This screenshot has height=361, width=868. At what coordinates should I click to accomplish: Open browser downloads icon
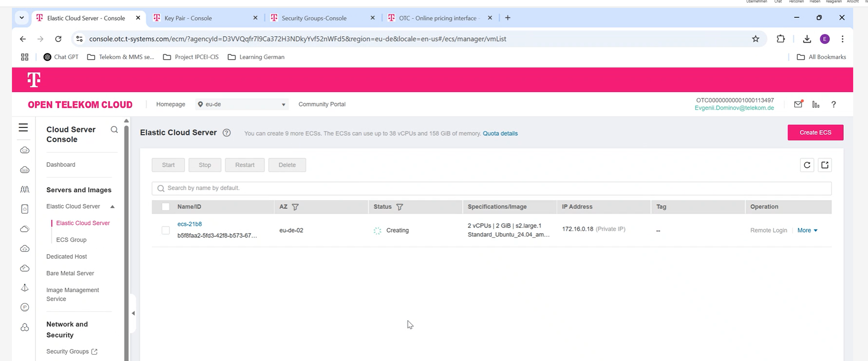point(807,39)
